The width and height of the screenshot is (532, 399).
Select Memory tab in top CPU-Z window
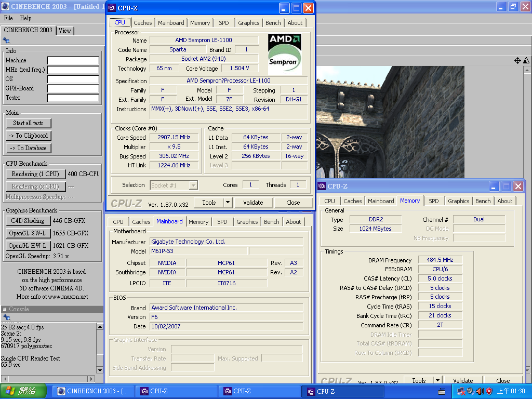[x=200, y=23]
